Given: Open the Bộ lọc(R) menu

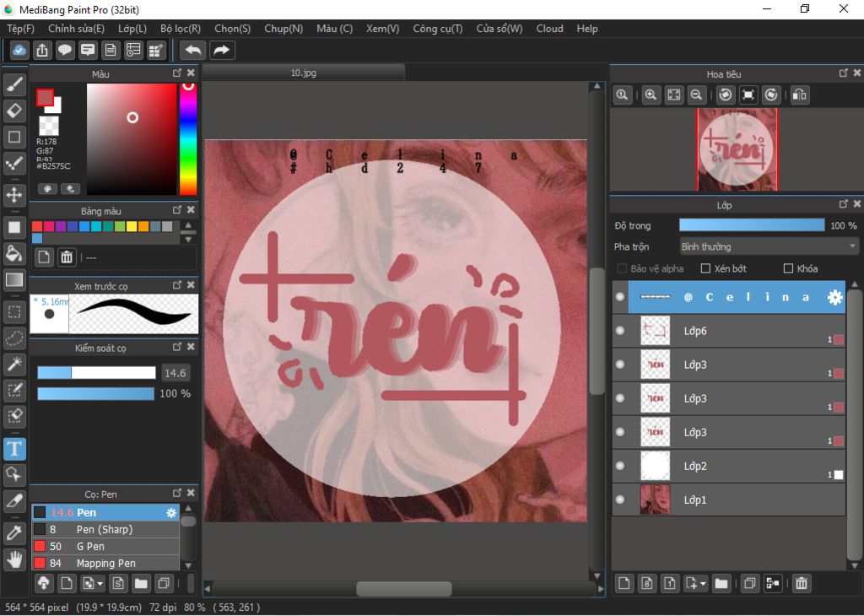Looking at the screenshot, I should pyautogui.click(x=181, y=29).
